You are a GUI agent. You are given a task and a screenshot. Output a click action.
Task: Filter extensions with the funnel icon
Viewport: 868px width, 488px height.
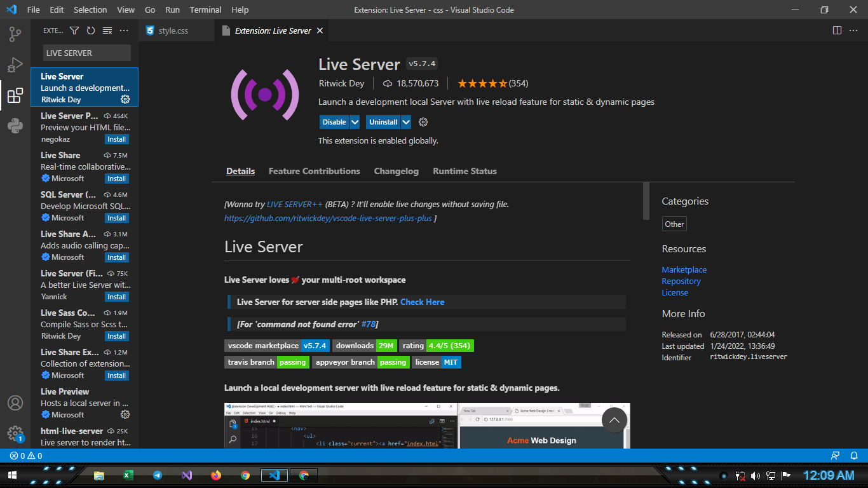click(74, 30)
